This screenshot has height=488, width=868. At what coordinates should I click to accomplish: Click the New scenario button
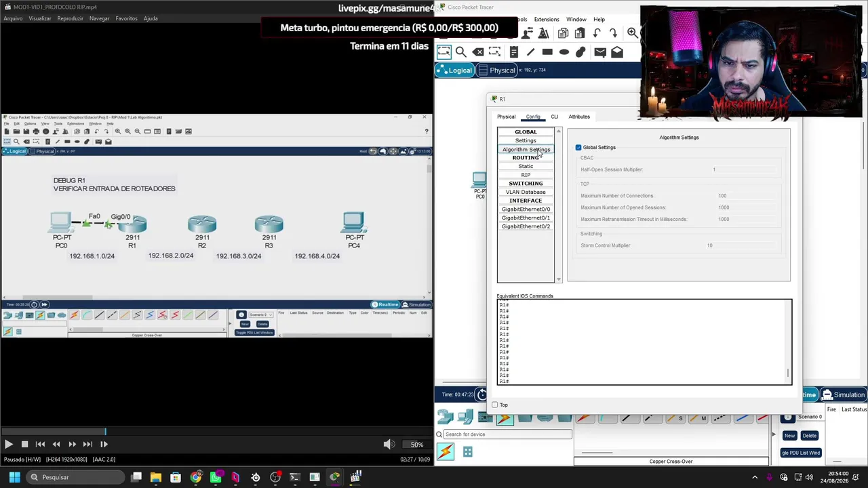click(789, 436)
